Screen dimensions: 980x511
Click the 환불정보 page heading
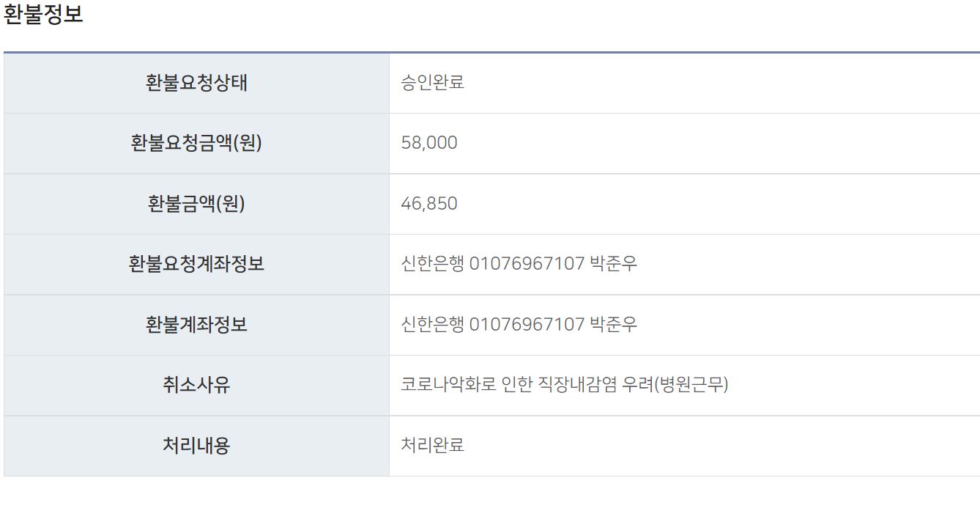[43, 16]
